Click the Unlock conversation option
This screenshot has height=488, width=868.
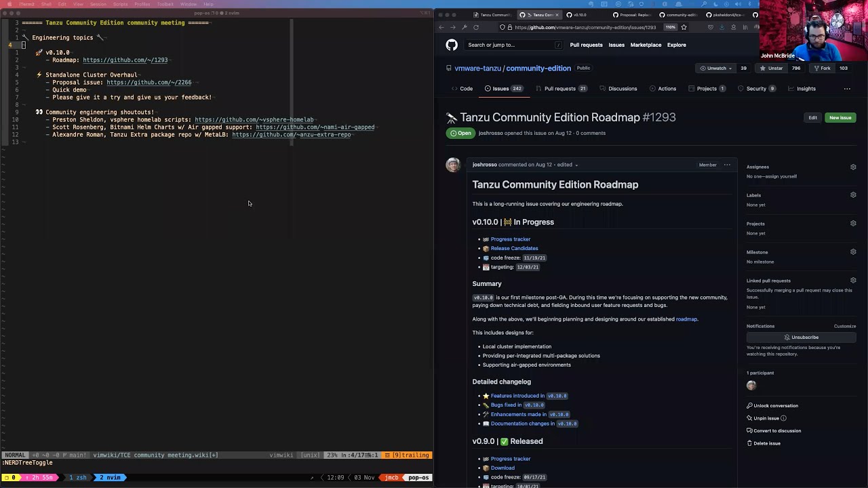click(772, 406)
